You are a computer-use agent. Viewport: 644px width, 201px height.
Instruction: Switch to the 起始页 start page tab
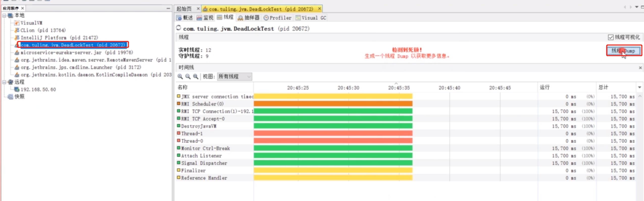click(184, 9)
